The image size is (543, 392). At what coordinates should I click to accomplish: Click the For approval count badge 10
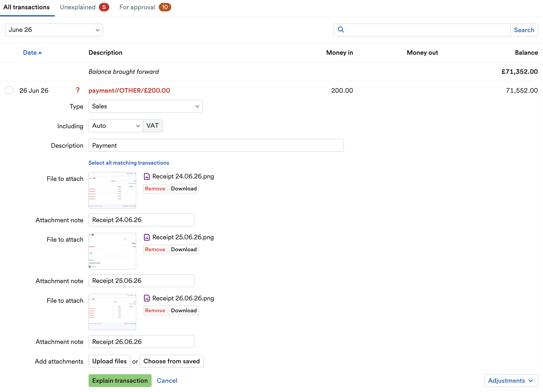[x=165, y=7]
